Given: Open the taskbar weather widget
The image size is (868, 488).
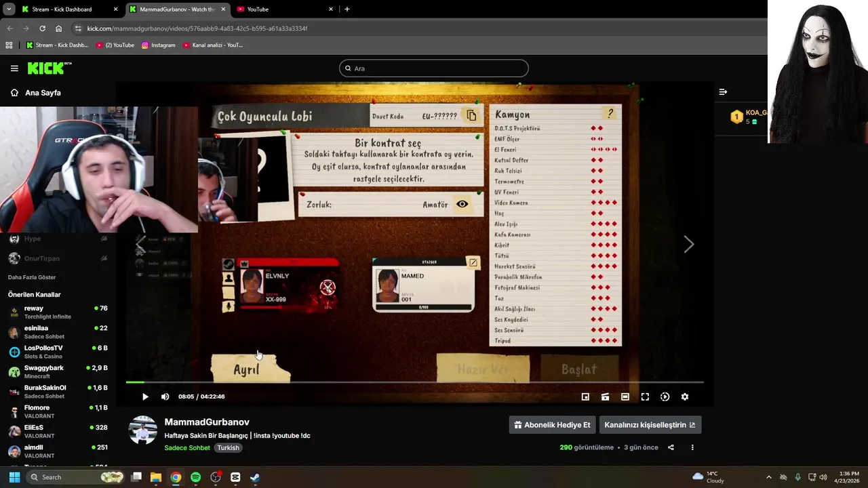Looking at the screenshot, I should tap(708, 477).
